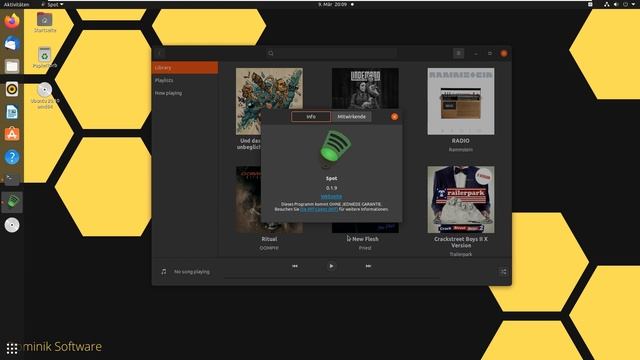Open Library in the Spot sidebar
The image size is (640, 360).
tap(185, 68)
